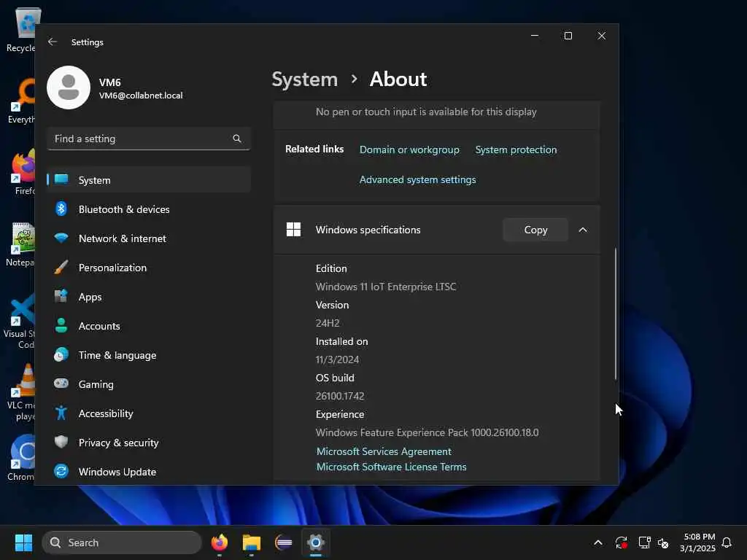This screenshot has height=560, width=747.
Task: Open Accessibility settings
Action: [x=149, y=413]
